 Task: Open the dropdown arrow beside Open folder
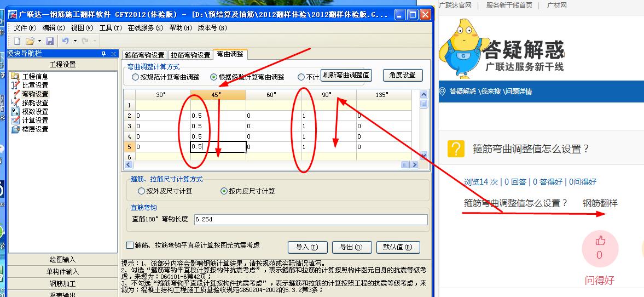(39, 41)
